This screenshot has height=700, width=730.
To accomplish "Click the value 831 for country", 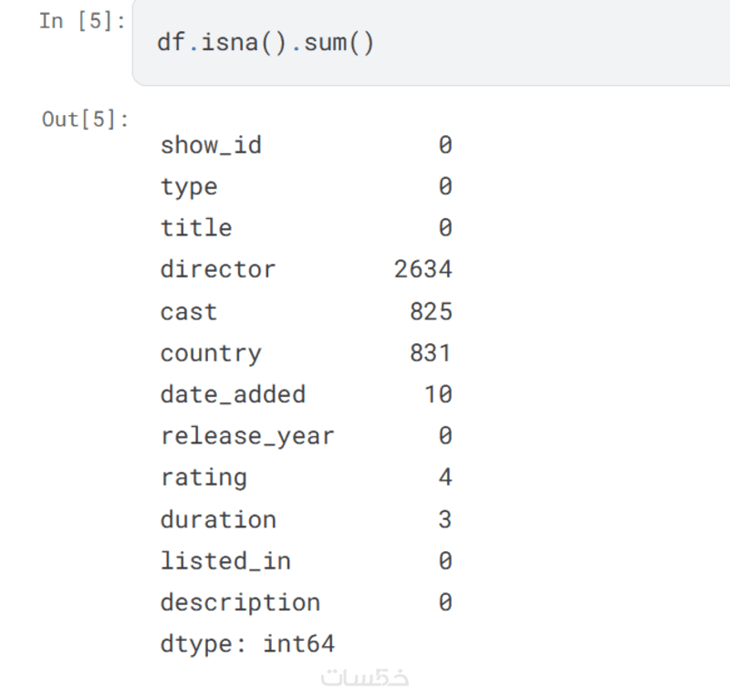I will [431, 352].
